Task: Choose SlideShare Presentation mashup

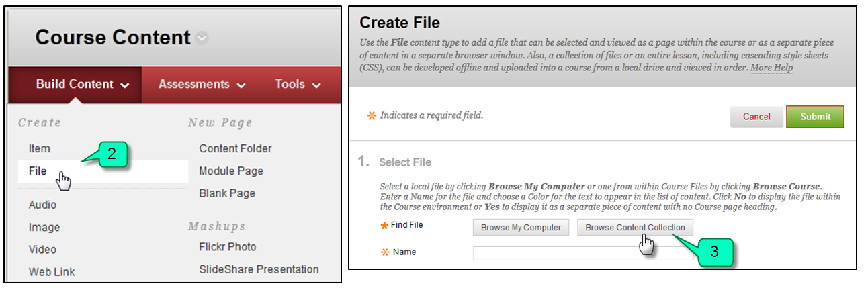Action: pyautogui.click(x=259, y=269)
